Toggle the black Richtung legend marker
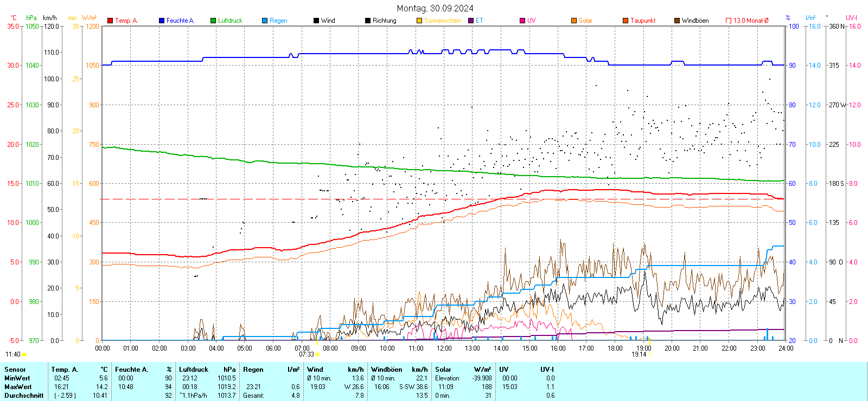Screen dimensions: 868x401 (x=368, y=21)
